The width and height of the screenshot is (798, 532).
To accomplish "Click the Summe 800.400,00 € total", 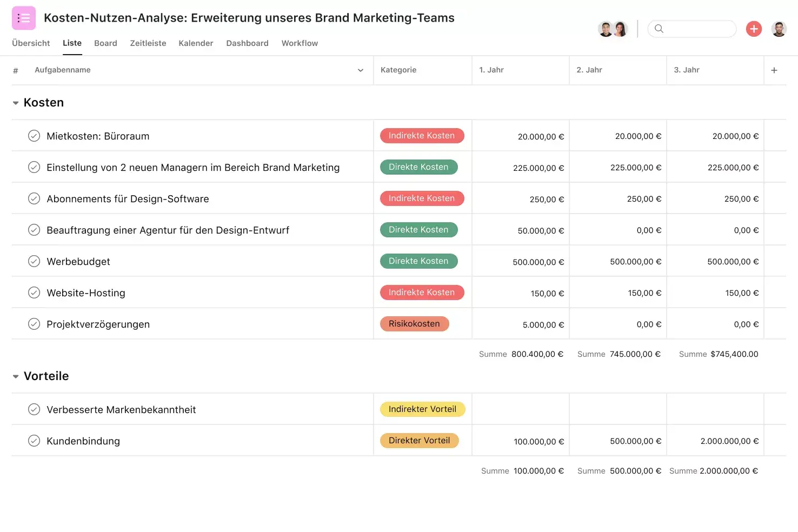I will (x=521, y=354).
